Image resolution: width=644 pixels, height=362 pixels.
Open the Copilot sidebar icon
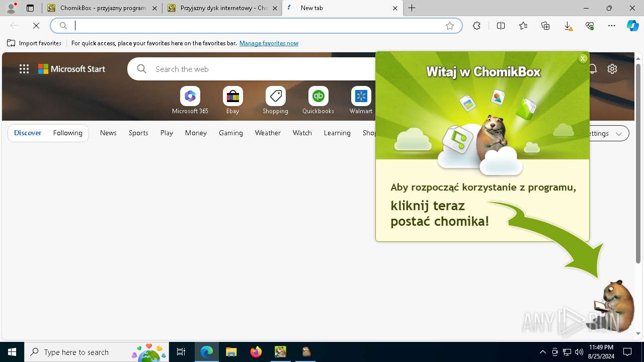coord(632,26)
